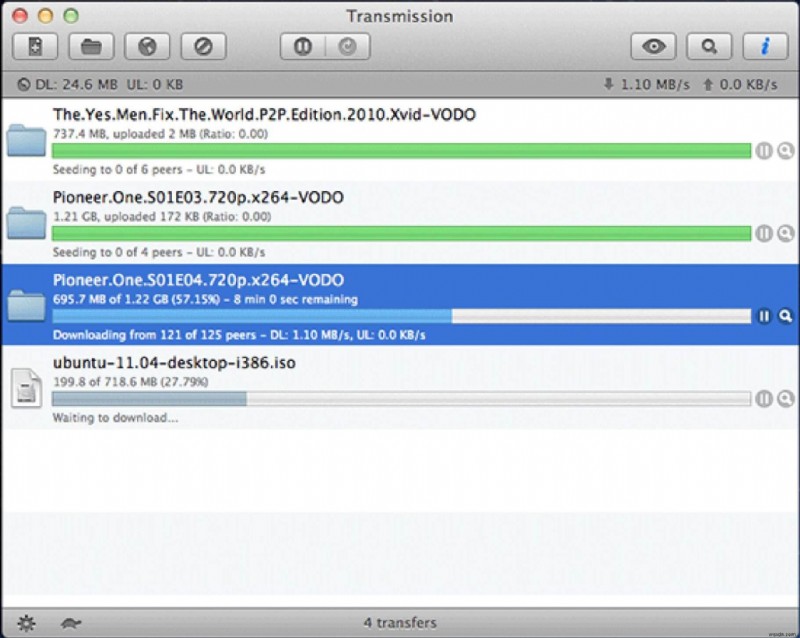The width and height of the screenshot is (800, 638).
Task: Click the Create Torrent File toolbar icon
Action: pyautogui.click(x=35, y=46)
